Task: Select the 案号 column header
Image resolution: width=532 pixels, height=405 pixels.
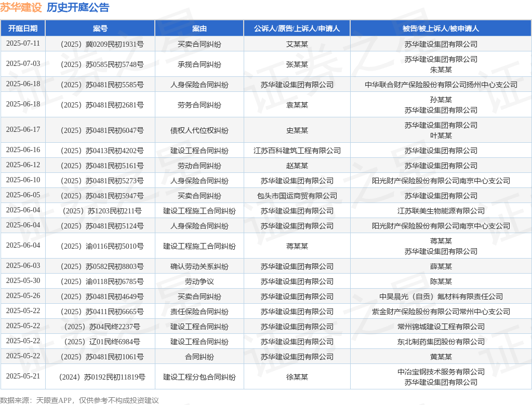Action: tap(100, 29)
